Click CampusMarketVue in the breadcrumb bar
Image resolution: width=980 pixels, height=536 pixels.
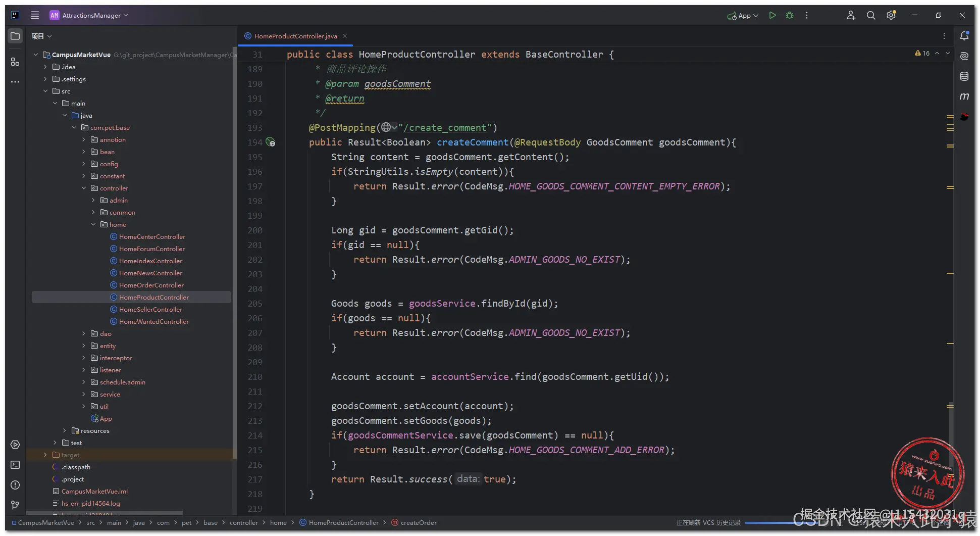tap(43, 522)
